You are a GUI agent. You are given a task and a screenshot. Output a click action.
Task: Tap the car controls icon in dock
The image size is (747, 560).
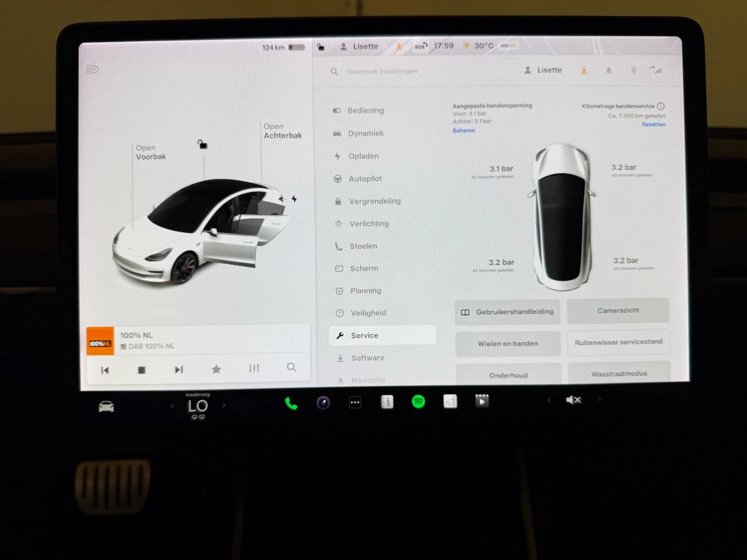click(x=106, y=407)
